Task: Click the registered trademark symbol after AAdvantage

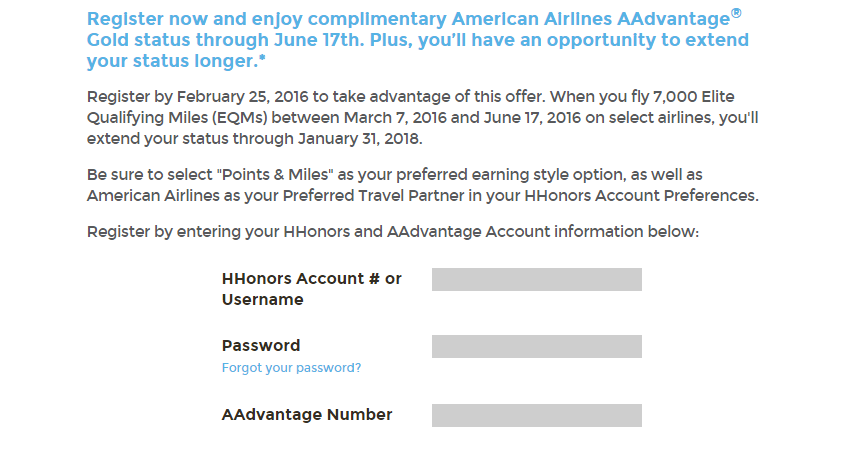Action: (x=736, y=13)
